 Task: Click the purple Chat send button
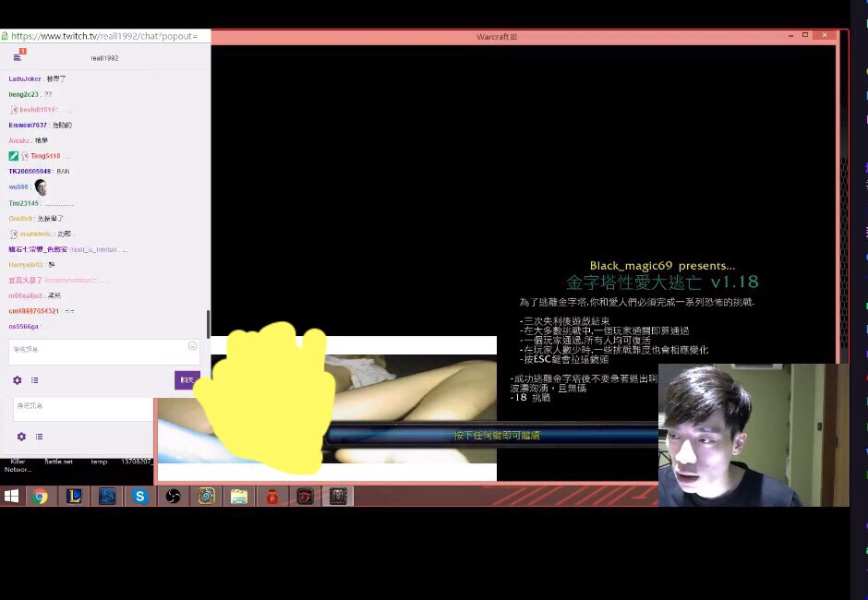(x=187, y=380)
